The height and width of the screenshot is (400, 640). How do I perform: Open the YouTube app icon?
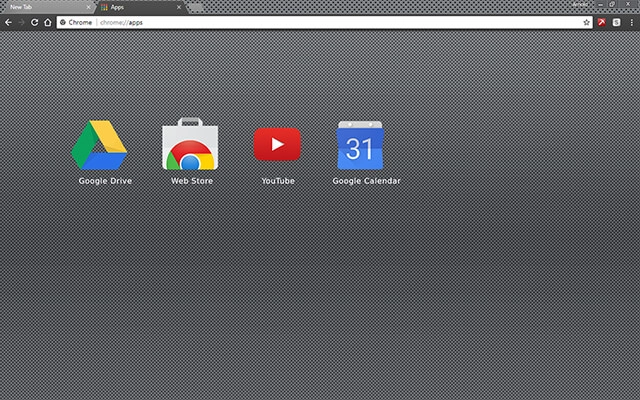tap(277, 144)
